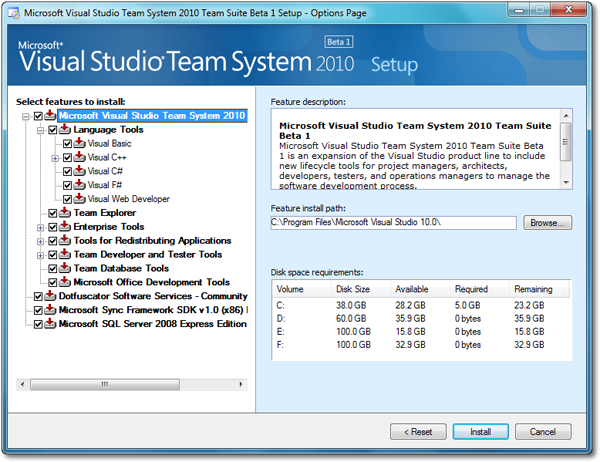
Task: Click the install icon beside Enterprise Tools
Action: pos(65,226)
